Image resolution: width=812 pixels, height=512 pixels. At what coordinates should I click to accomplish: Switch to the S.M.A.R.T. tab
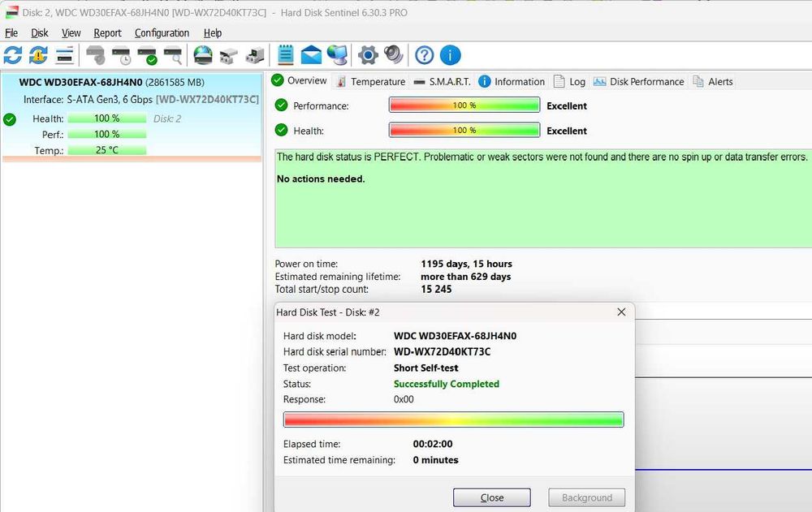point(443,81)
